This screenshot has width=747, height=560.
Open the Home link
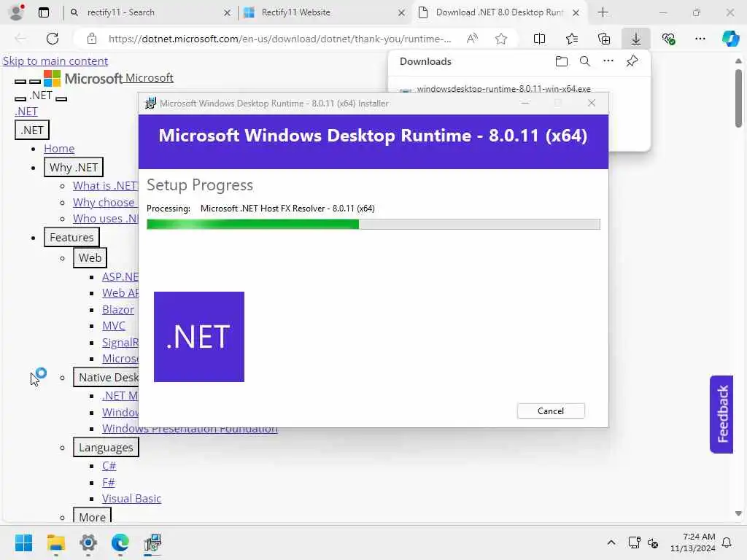point(59,149)
